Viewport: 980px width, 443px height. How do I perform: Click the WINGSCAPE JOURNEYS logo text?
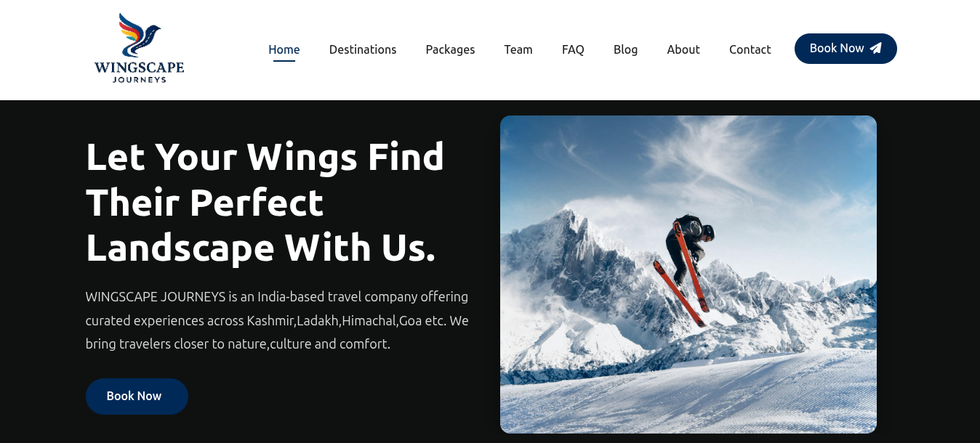point(140,72)
